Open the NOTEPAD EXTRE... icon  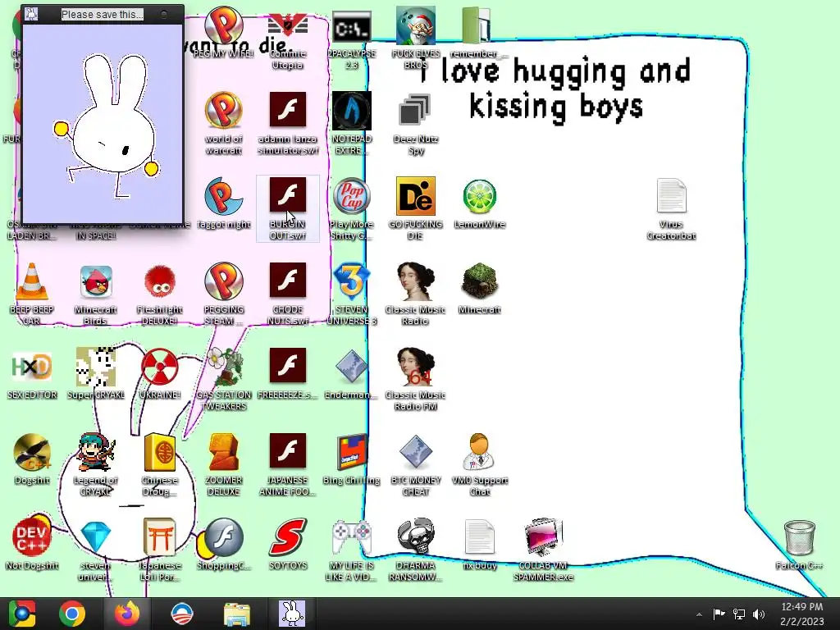point(351,123)
